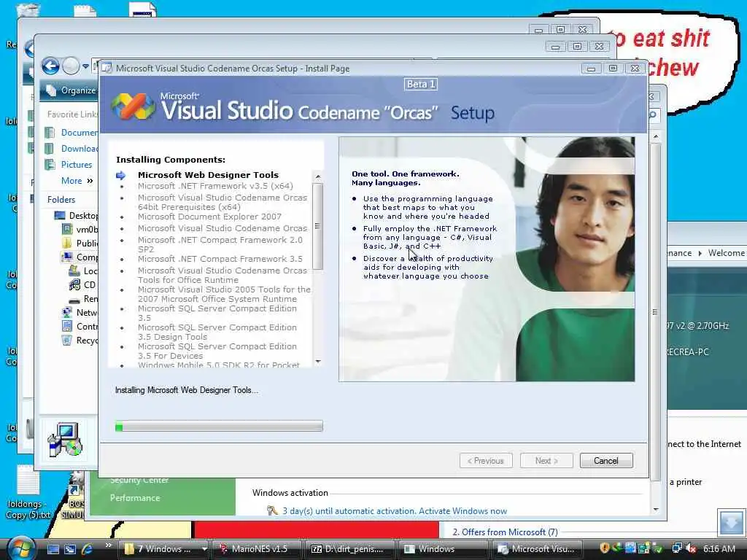Click Performance link in green sidebar

[135, 498]
